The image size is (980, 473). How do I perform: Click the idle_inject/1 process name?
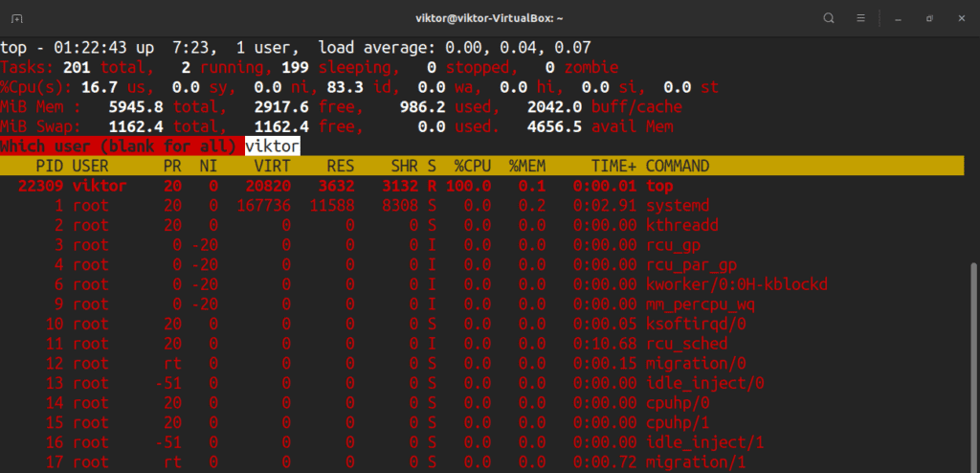tap(705, 443)
